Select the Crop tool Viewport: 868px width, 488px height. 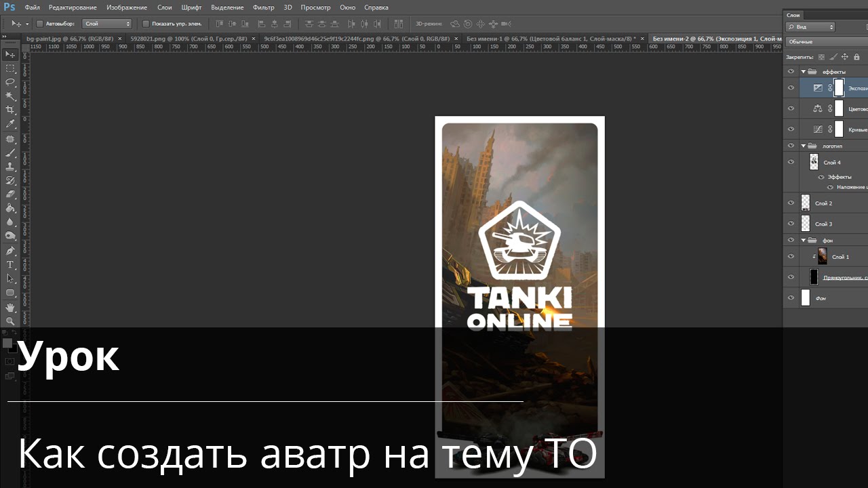10,110
